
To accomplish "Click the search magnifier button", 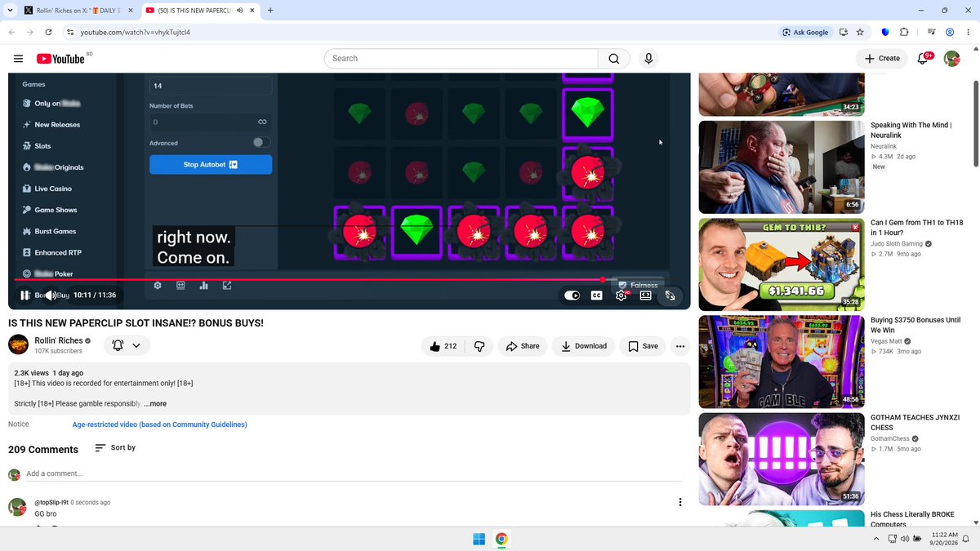I will point(614,59).
